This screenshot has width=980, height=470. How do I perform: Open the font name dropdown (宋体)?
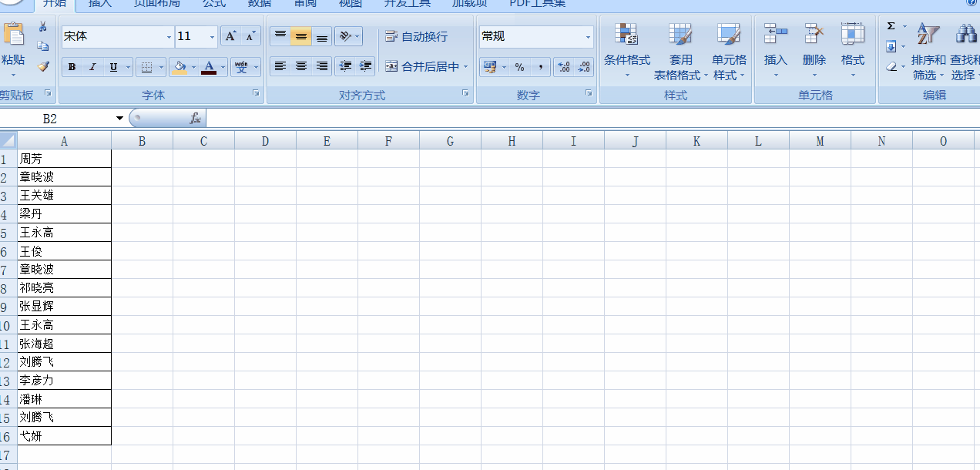tap(169, 37)
